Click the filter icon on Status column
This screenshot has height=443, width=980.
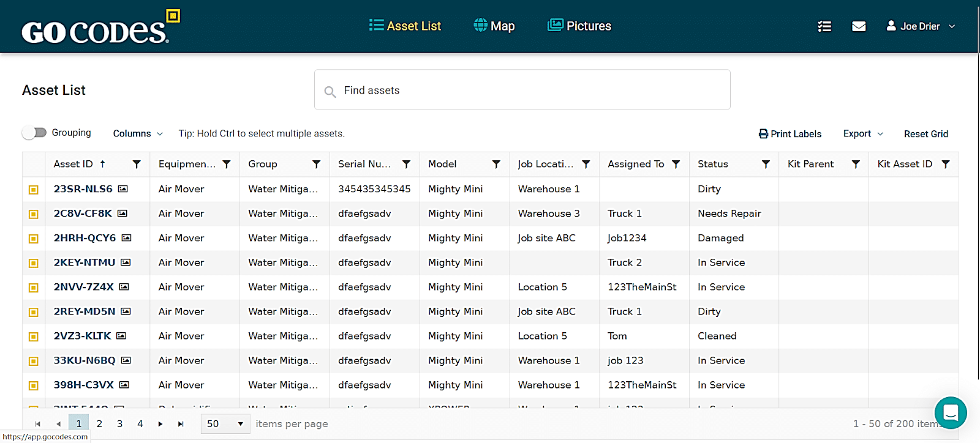[766, 164]
